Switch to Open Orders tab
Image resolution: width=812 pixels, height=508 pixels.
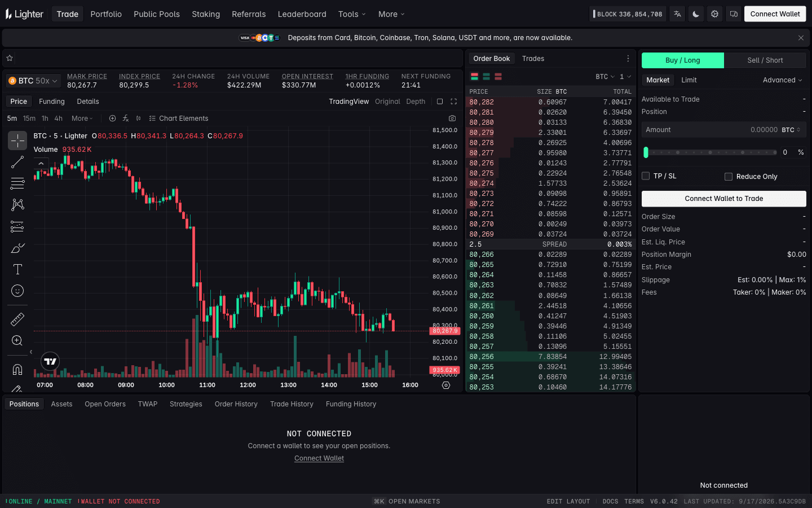tap(105, 404)
